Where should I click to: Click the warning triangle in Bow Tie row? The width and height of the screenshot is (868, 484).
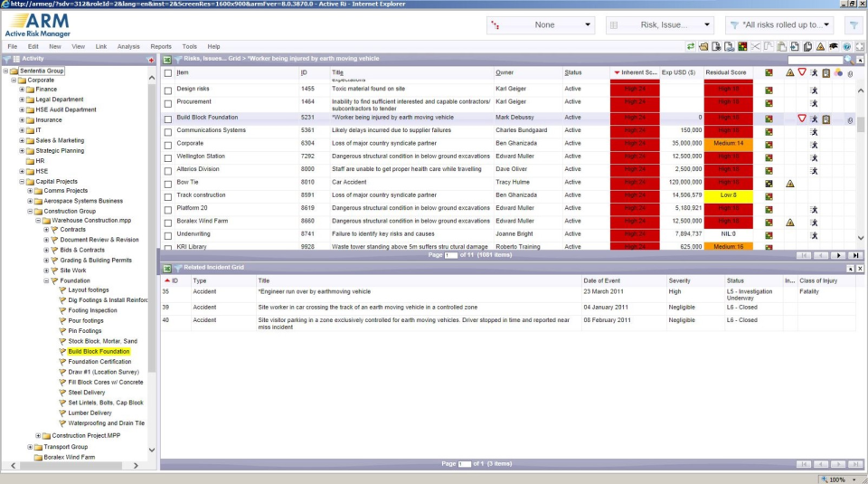click(x=790, y=184)
